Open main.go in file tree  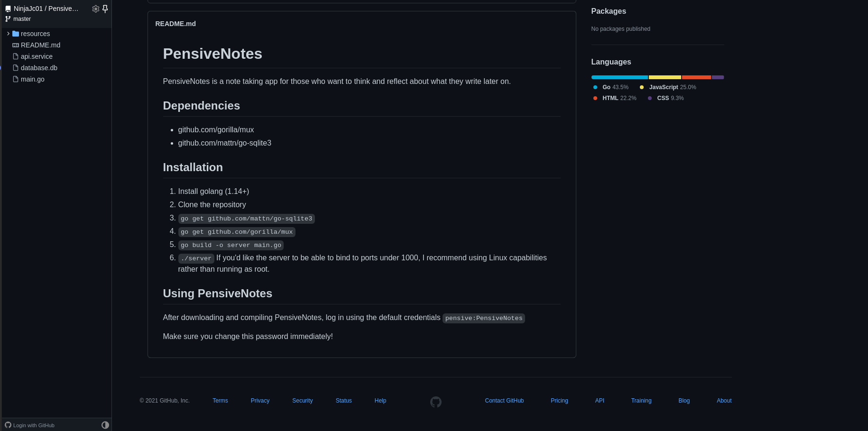pos(32,79)
